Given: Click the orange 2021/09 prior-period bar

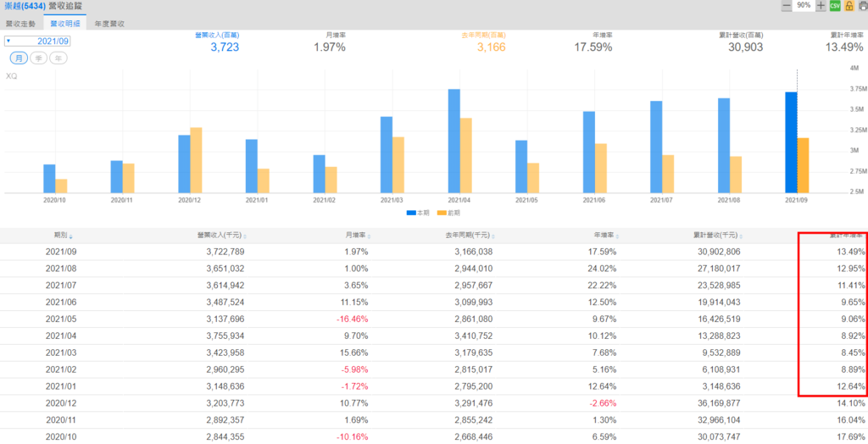Looking at the screenshot, I should click(803, 165).
